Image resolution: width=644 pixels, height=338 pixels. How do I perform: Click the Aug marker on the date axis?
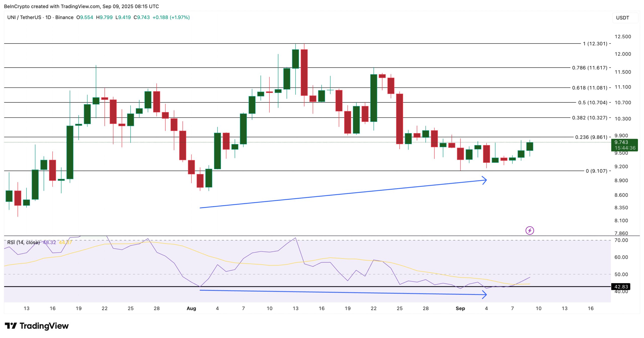pos(191,308)
